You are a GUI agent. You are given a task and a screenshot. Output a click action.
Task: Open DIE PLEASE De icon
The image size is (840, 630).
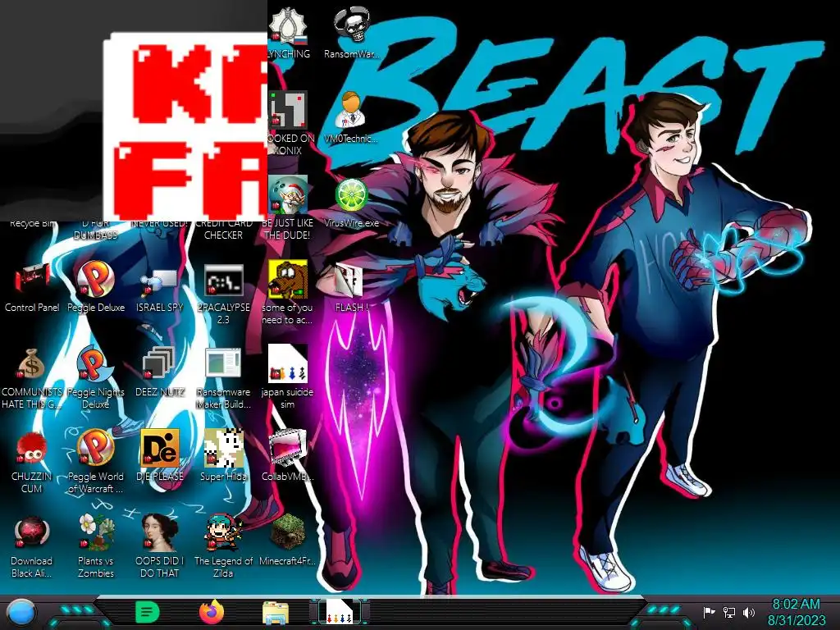click(159, 448)
